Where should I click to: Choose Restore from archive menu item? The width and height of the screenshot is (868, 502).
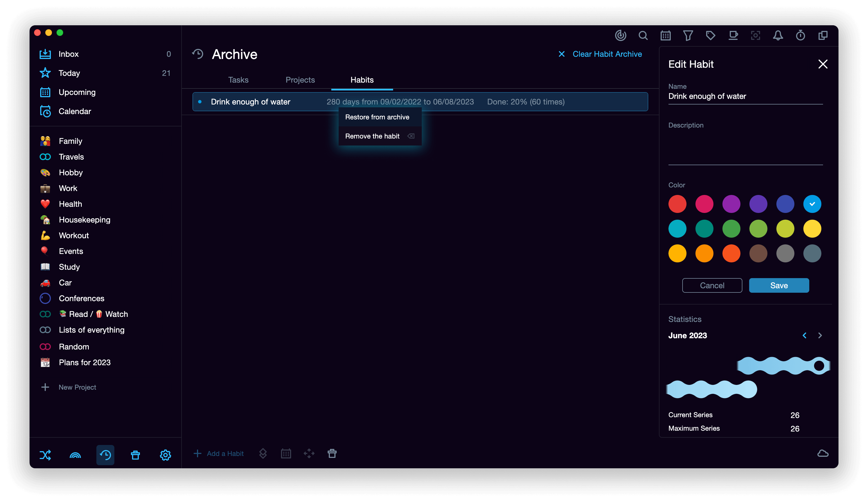tap(380, 117)
